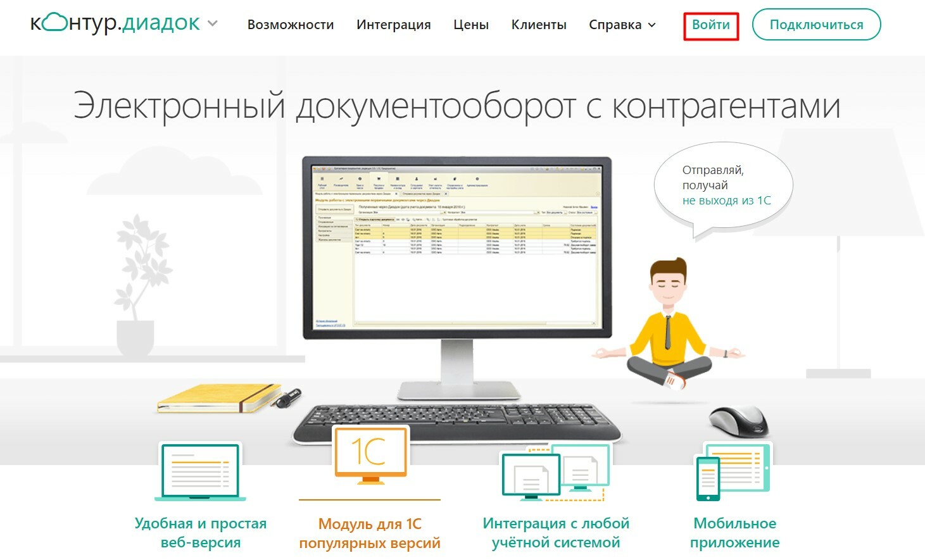Click the meditating man illustration
The image size is (925, 560).
tap(669, 323)
